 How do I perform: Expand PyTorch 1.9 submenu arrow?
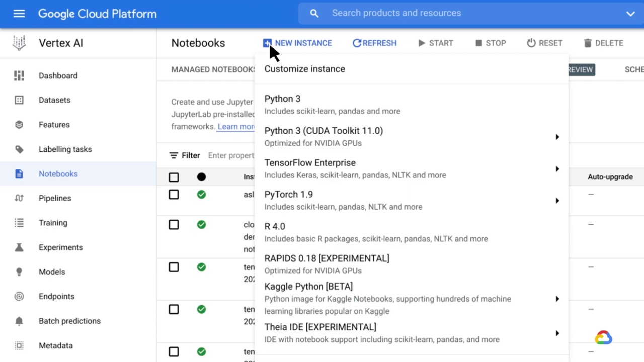click(557, 201)
